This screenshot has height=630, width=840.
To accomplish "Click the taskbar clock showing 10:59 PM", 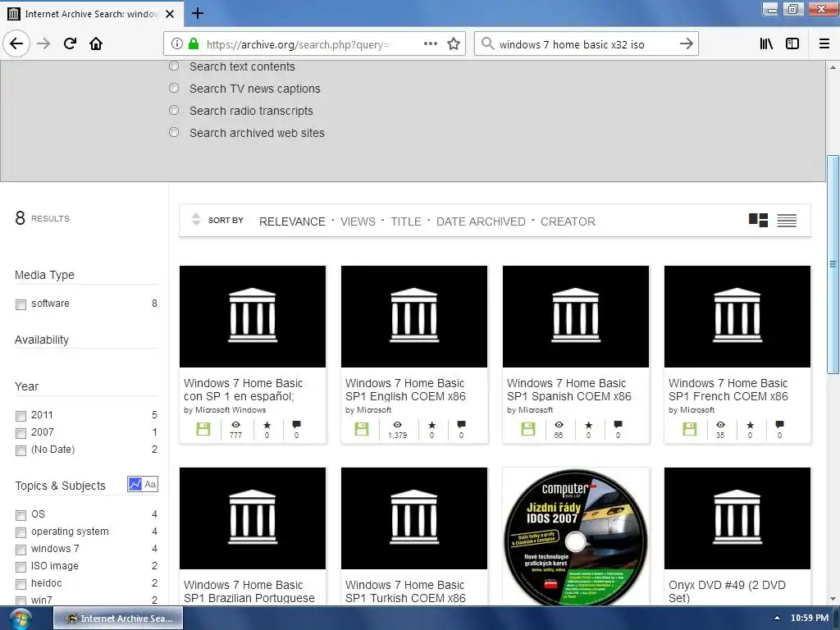I will (810, 619).
